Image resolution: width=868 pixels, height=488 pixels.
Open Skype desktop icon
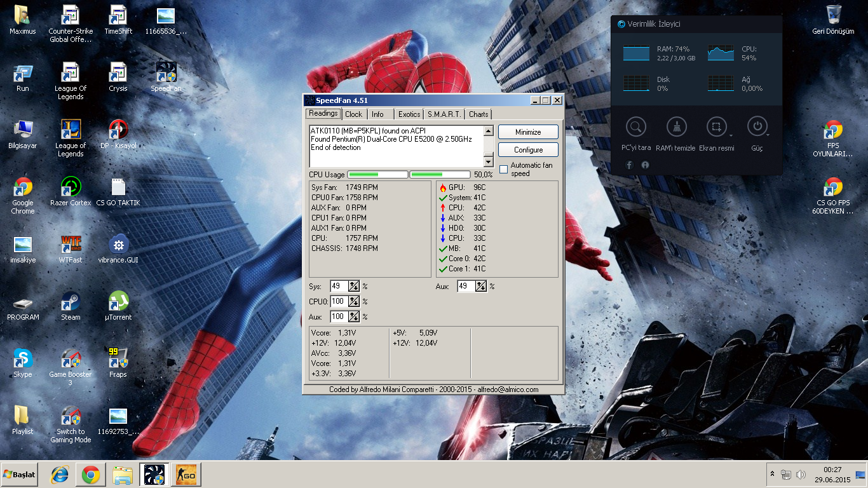pos(23,359)
